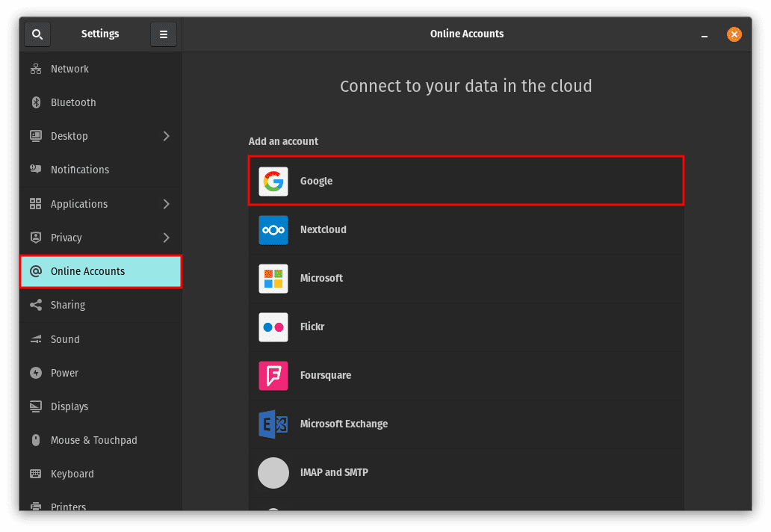The width and height of the screenshot is (771, 532).
Task: Select Notifications in the sidebar
Action: point(101,170)
